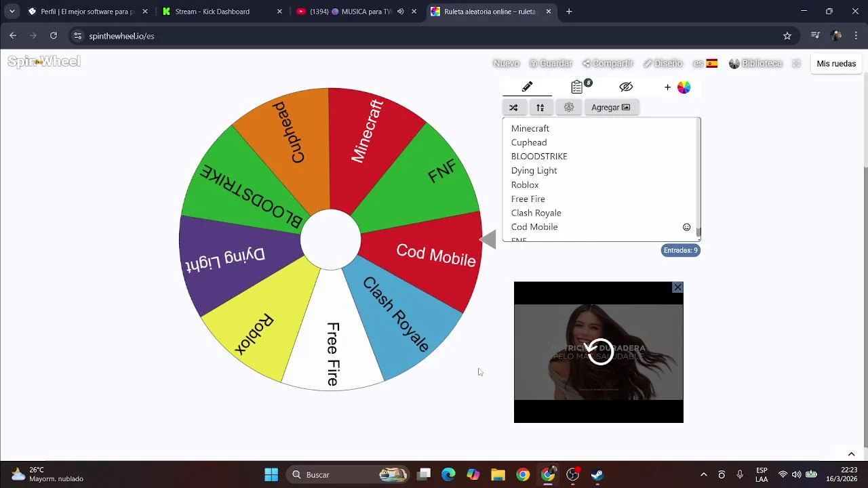The height and width of the screenshot is (488, 868).
Task: Click the plus icon beside the color wheel
Action: (x=667, y=87)
